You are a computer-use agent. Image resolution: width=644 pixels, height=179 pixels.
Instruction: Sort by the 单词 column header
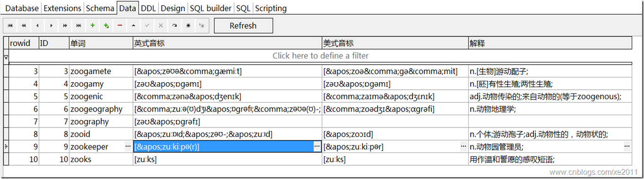[x=101, y=43]
